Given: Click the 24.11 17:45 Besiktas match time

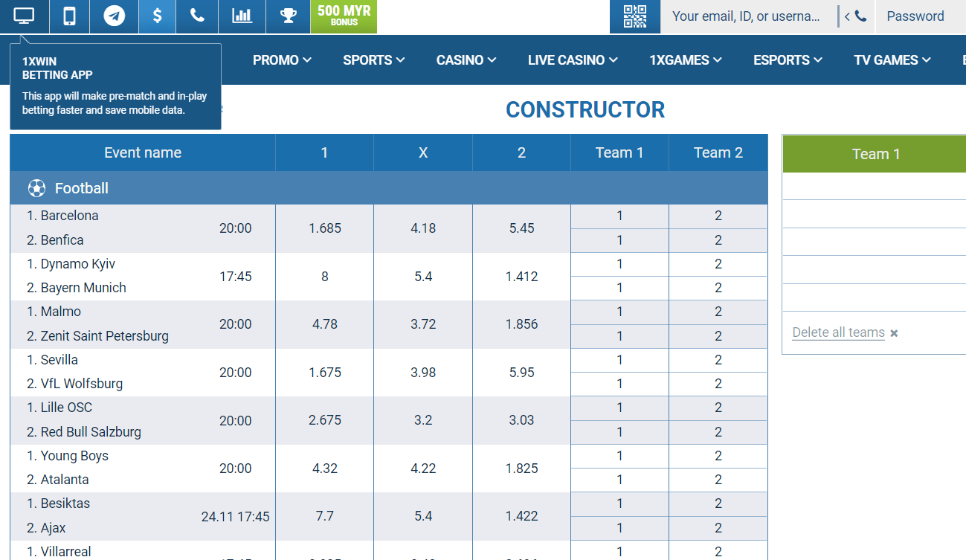Looking at the screenshot, I should pyautogui.click(x=236, y=516).
